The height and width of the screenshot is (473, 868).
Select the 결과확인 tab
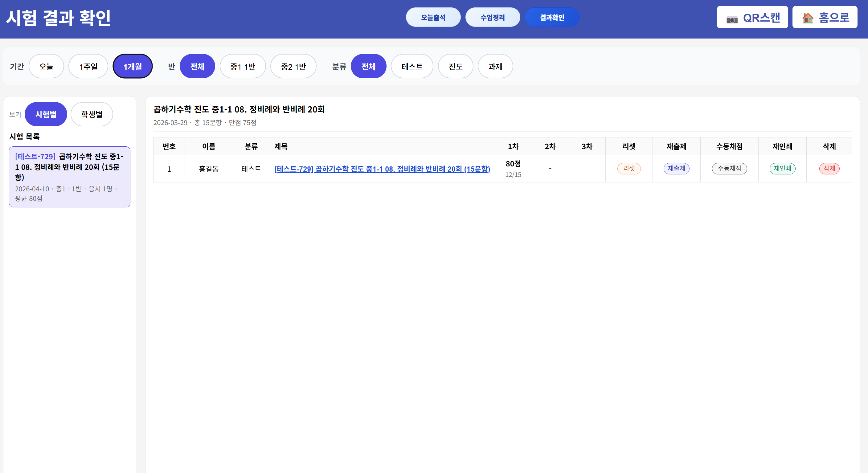552,17
